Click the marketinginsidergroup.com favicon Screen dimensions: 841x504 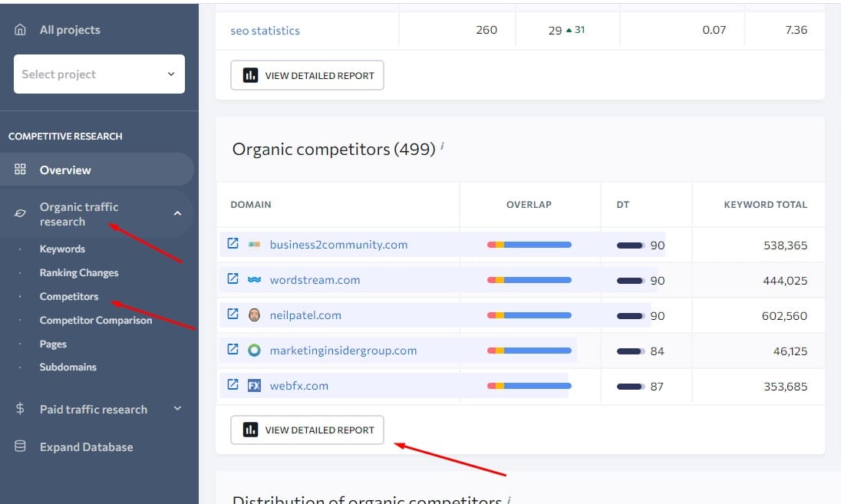[x=254, y=351]
